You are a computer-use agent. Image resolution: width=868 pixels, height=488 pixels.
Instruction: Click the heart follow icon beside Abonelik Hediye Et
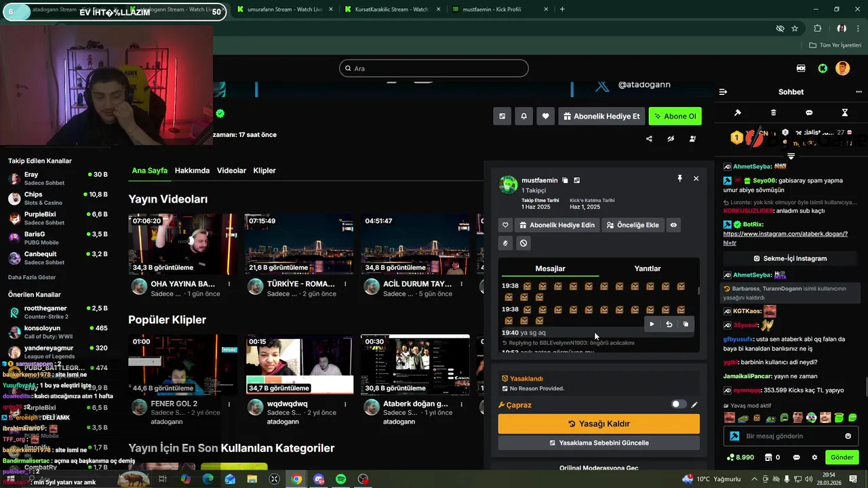pyautogui.click(x=545, y=116)
